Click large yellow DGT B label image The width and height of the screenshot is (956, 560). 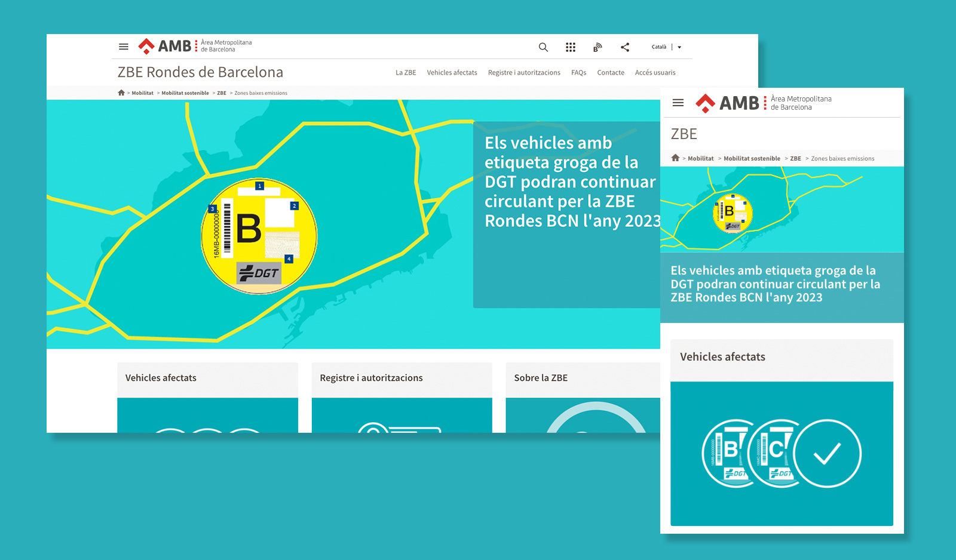click(x=259, y=236)
